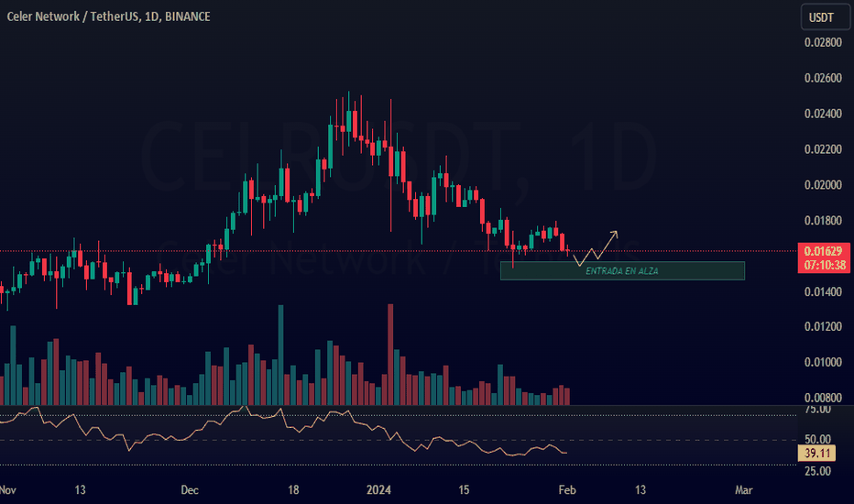The image size is (854, 504).
Task: Select the 0.01000 price axis label
Action: tap(823, 362)
